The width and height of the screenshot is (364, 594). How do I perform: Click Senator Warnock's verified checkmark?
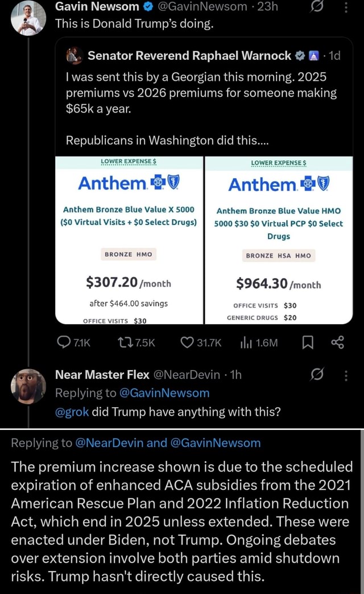point(300,56)
